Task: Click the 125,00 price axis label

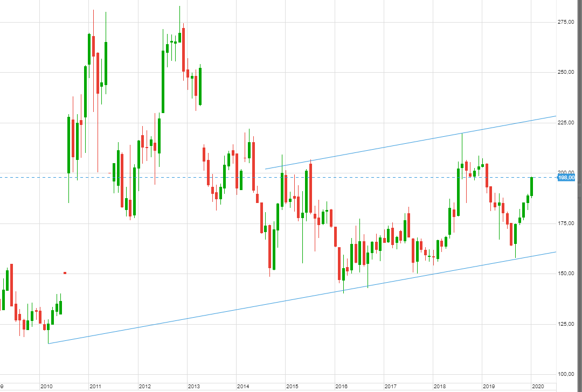Action: click(x=565, y=324)
